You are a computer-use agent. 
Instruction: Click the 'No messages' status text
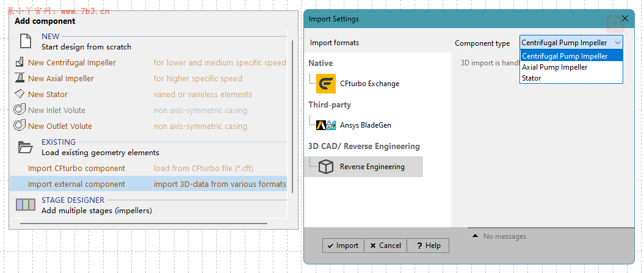[505, 236]
